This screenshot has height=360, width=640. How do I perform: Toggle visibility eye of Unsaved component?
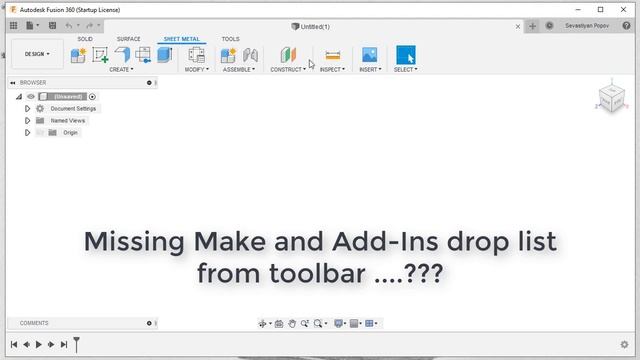[31, 97]
